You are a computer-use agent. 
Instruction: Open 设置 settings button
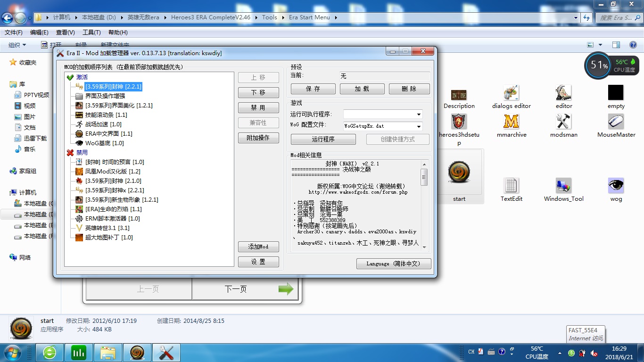[258, 262]
